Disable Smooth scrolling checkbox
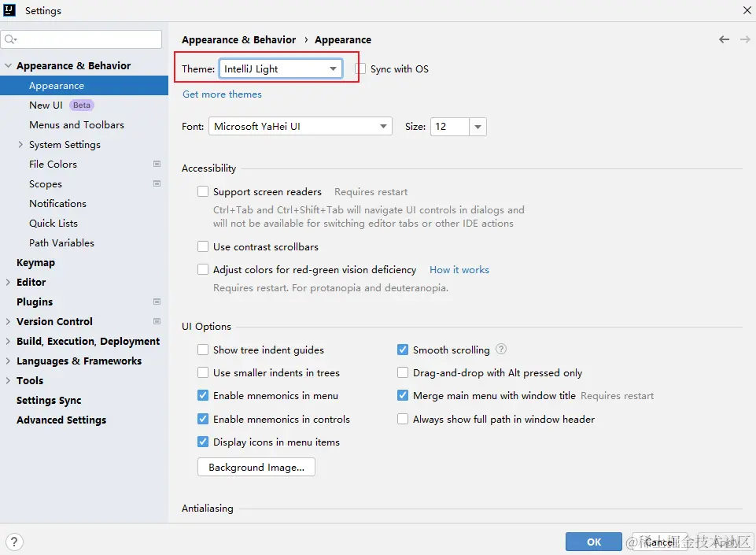This screenshot has height=555, width=756. [x=403, y=350]
